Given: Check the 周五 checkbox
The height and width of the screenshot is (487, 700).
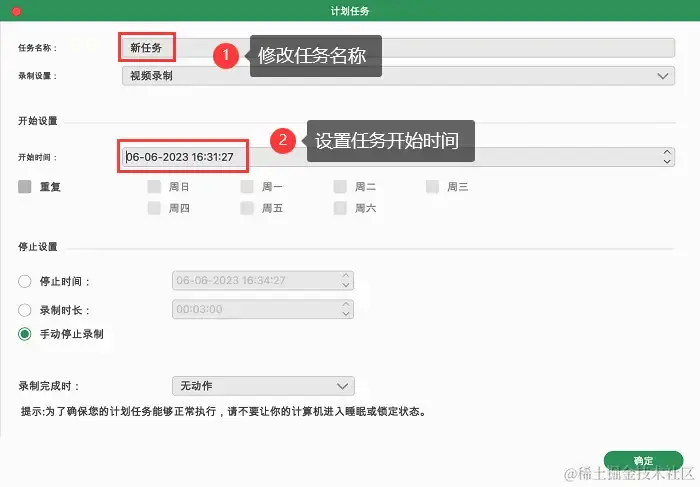Looking at the screenshot, I should tap(247, 208).
